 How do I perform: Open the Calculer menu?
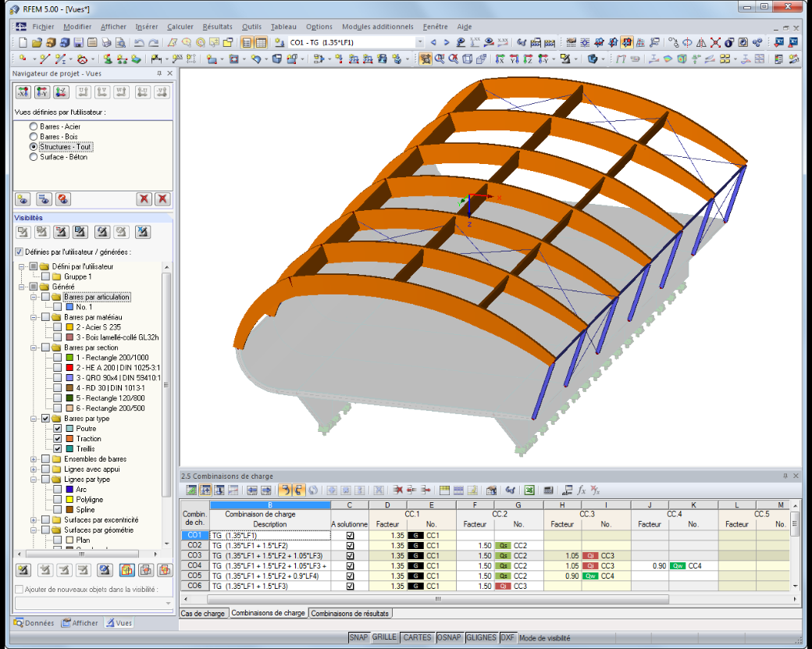coord(180,27)
